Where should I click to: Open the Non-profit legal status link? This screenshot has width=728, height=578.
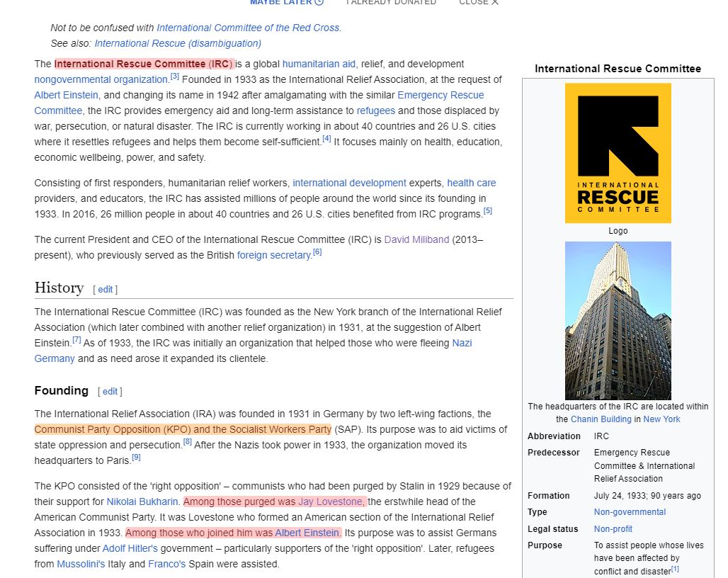[614, 529]
